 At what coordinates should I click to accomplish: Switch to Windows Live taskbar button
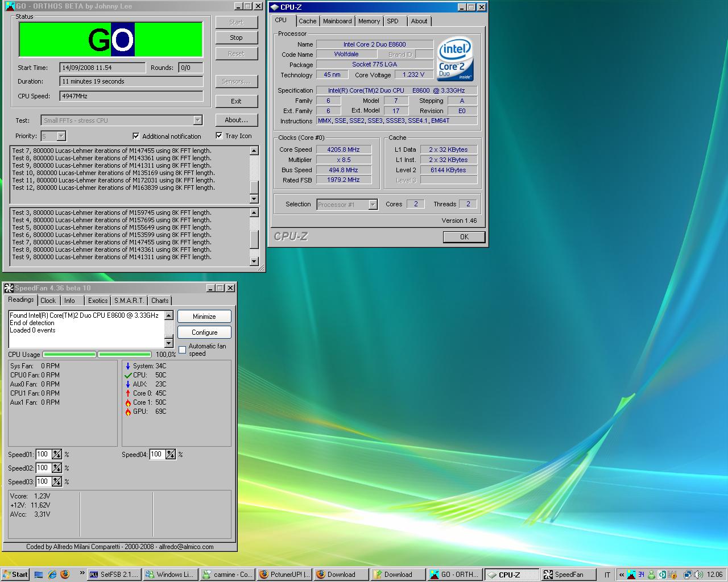[170, 575]
